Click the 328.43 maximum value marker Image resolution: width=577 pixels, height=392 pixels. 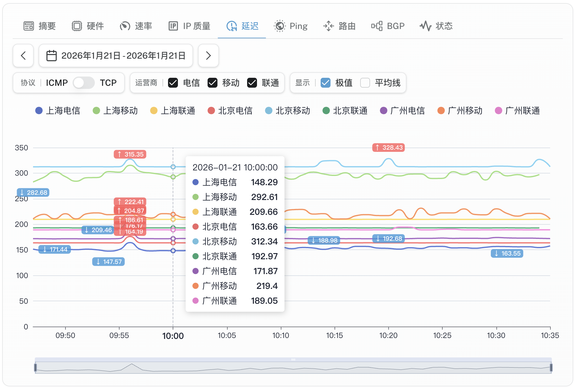point(389,148)
